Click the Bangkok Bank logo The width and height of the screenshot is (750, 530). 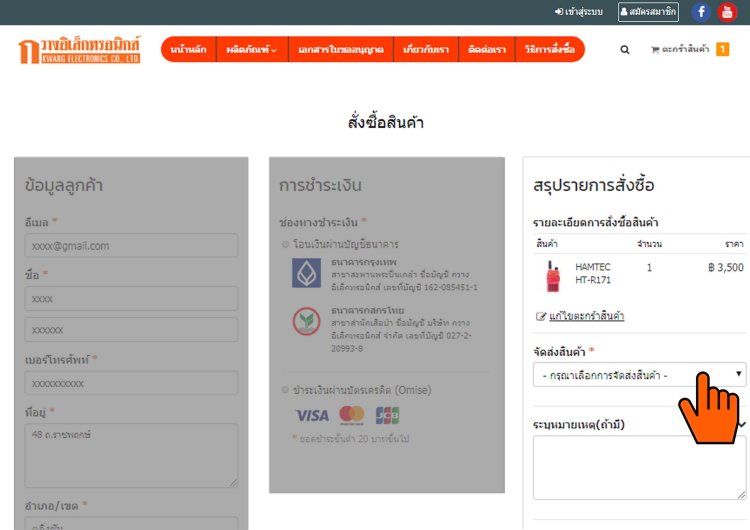point(306,274)
